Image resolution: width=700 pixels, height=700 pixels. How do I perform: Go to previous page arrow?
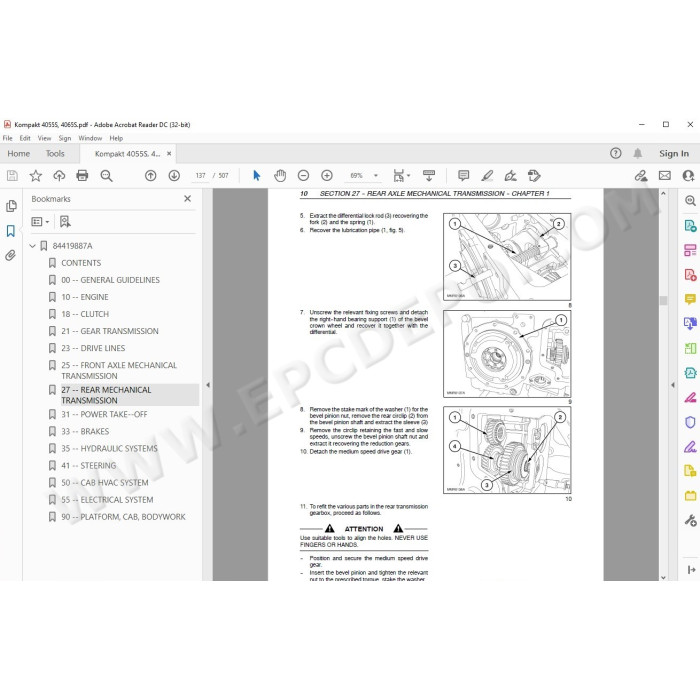[x=150, y=175]
